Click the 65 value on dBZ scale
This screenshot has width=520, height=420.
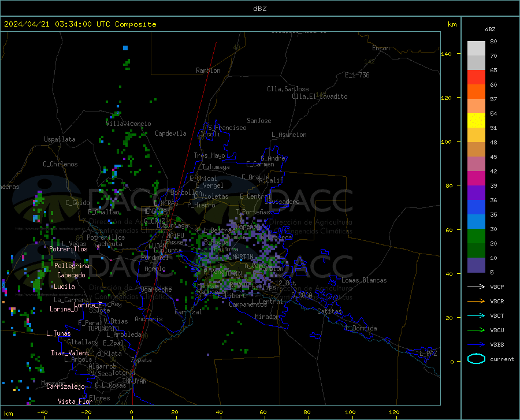coord(493,70)
